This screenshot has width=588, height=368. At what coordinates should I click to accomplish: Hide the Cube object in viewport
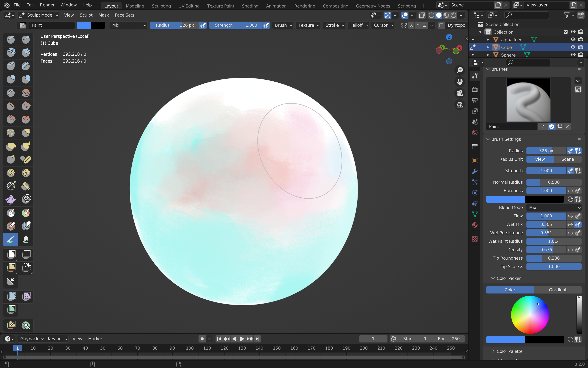coord(573,47)
